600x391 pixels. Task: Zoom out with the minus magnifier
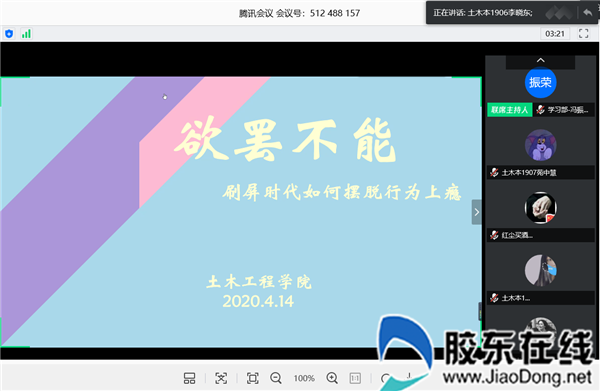coord(276,378)
